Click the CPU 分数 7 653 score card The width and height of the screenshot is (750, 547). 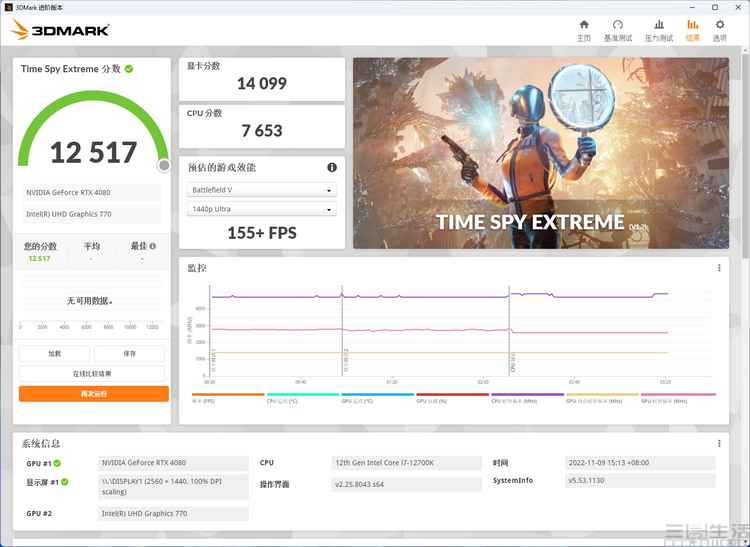coord(262,126)
